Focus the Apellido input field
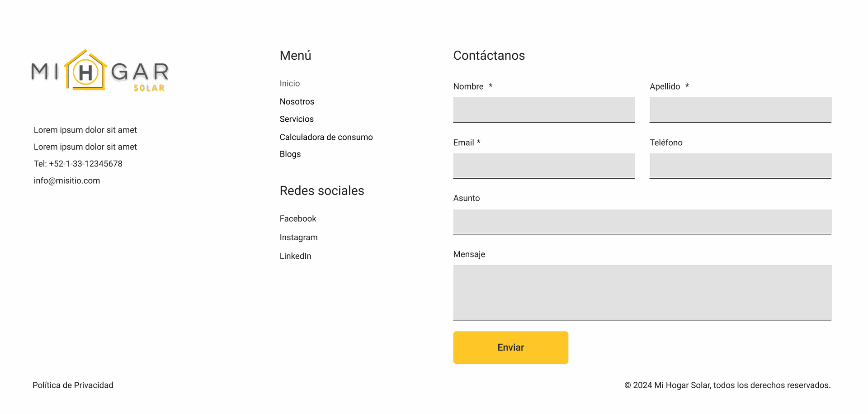The height and width of the screenshot is (414, 868). (x=741, y=110)
